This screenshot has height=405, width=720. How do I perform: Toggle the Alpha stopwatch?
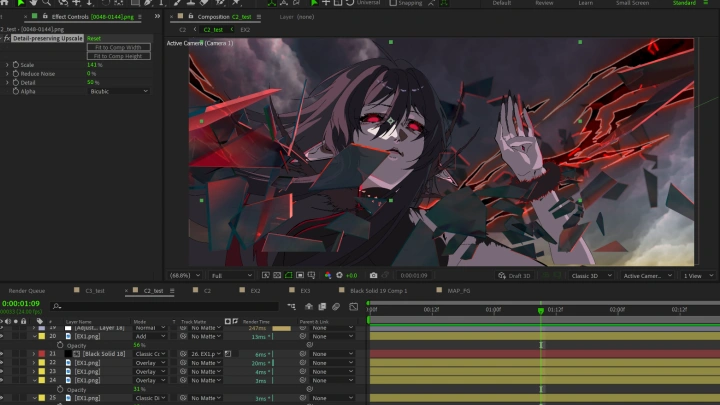[x=16, y=91]
